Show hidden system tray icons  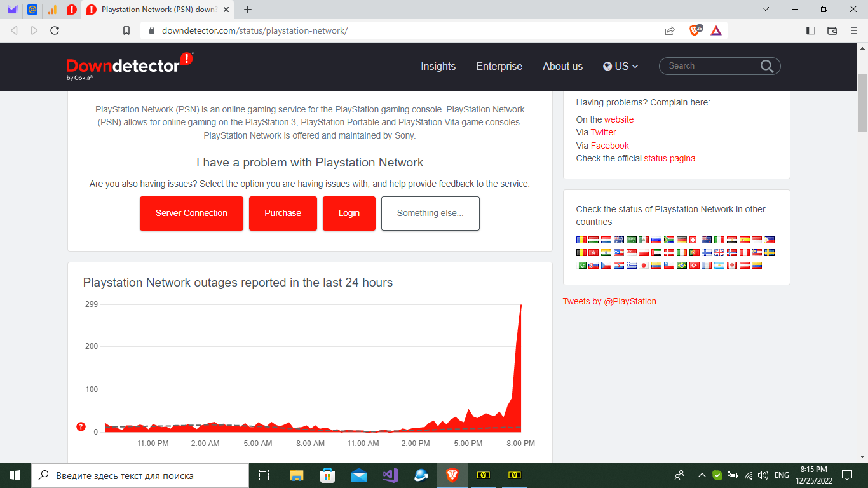(702, 475)
